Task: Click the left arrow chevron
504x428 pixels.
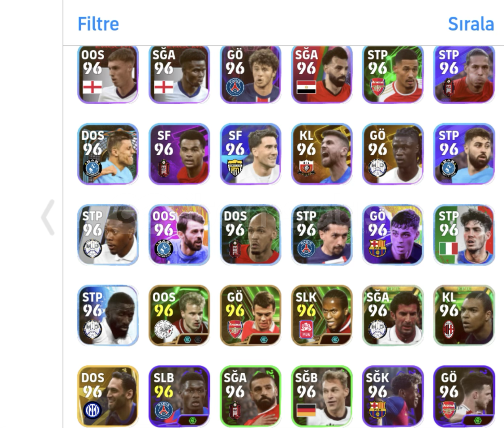Action: (48, 218)
